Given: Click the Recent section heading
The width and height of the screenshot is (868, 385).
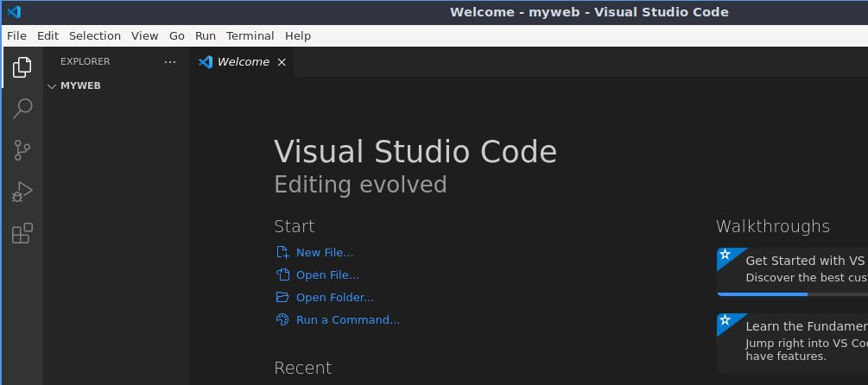Looking at the screenshot, I should pyautogui.click(x=303, y=368).
